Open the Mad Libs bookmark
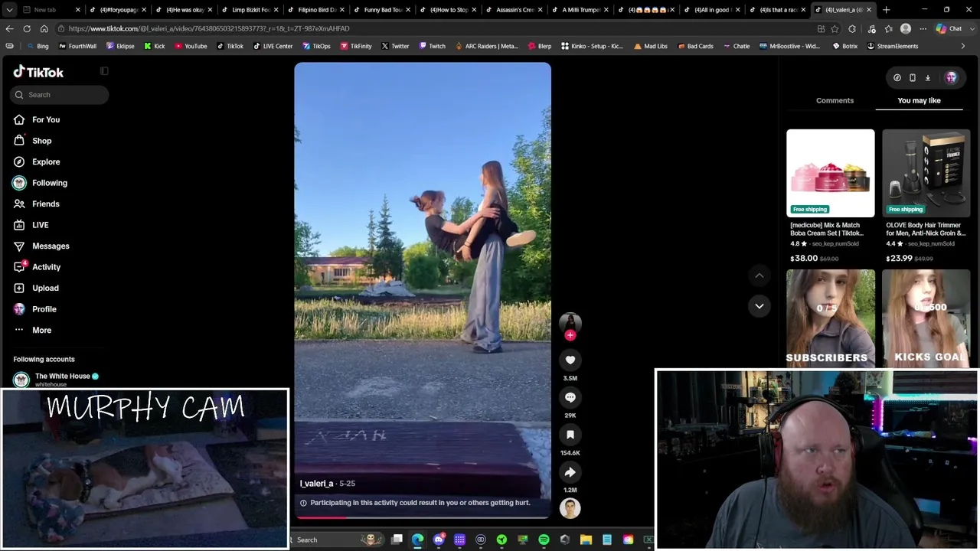The width and height of the screenshot is (980, 551). pyautogui.click(x=651, y=46)
